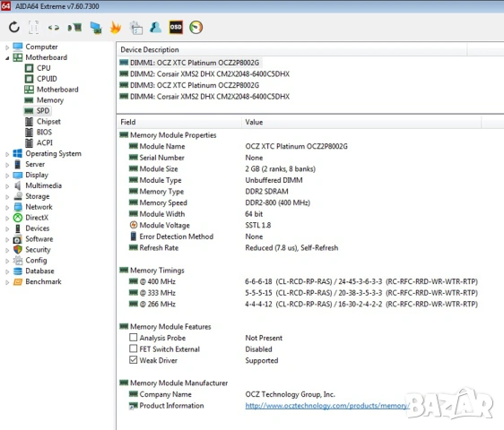Toggle the Weak Driver checkbox
This screenshot has width=504, height=430.
[133, 359]
